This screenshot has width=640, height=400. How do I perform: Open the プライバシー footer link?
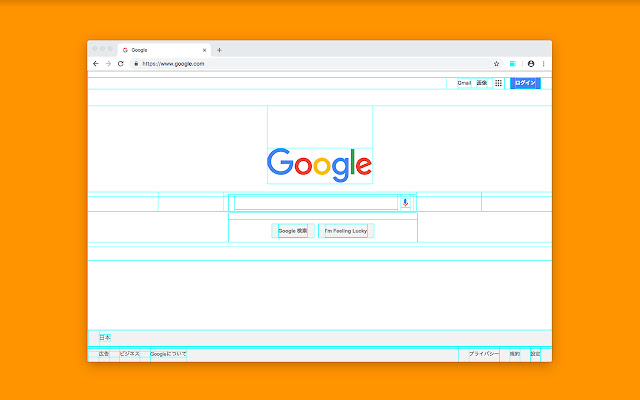tap(484, 354)
